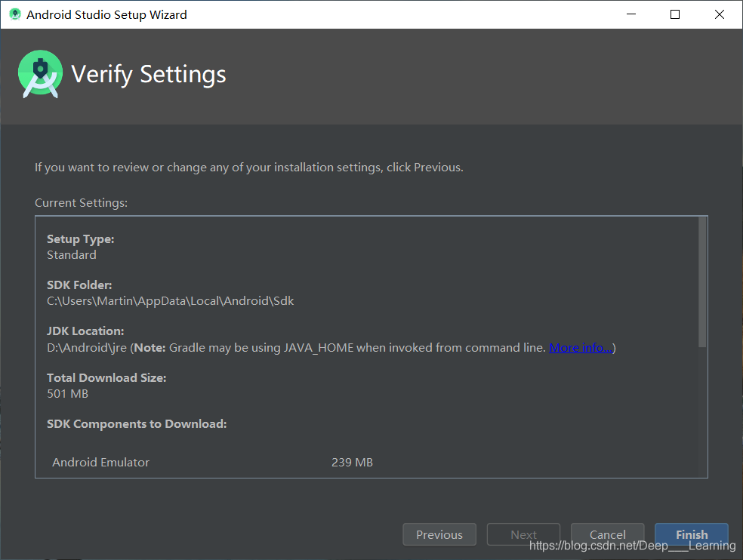
Task: Click the 239 MB size value
Action: coord(352,463)
